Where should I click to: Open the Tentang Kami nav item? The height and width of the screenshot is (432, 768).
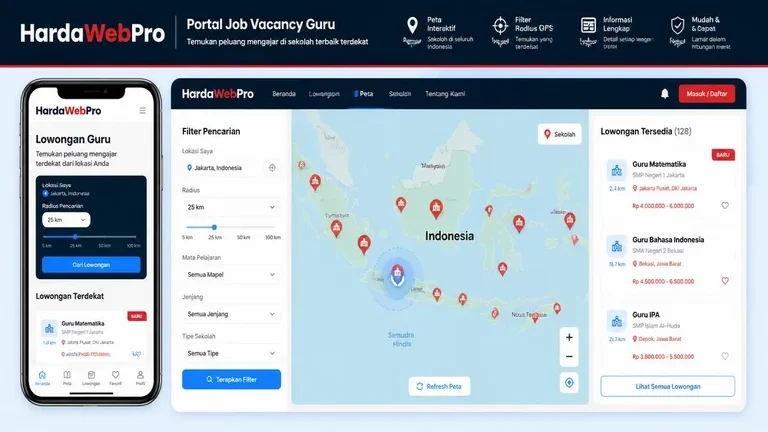click(445, 94)
